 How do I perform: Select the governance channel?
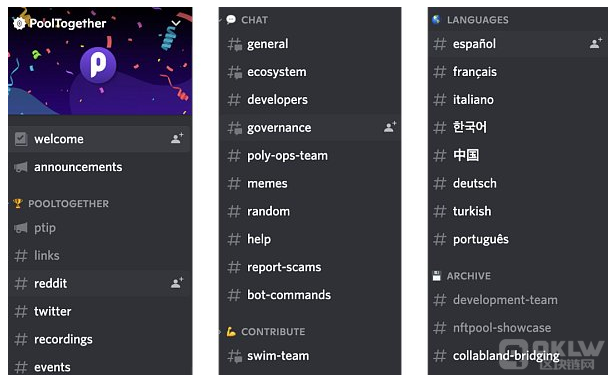pos(310,128)
